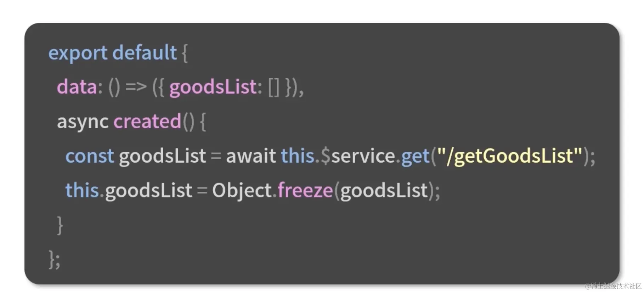Click "goodsList" argument inside freeze parentheses
644x292 pixels.
pos(384,191)
